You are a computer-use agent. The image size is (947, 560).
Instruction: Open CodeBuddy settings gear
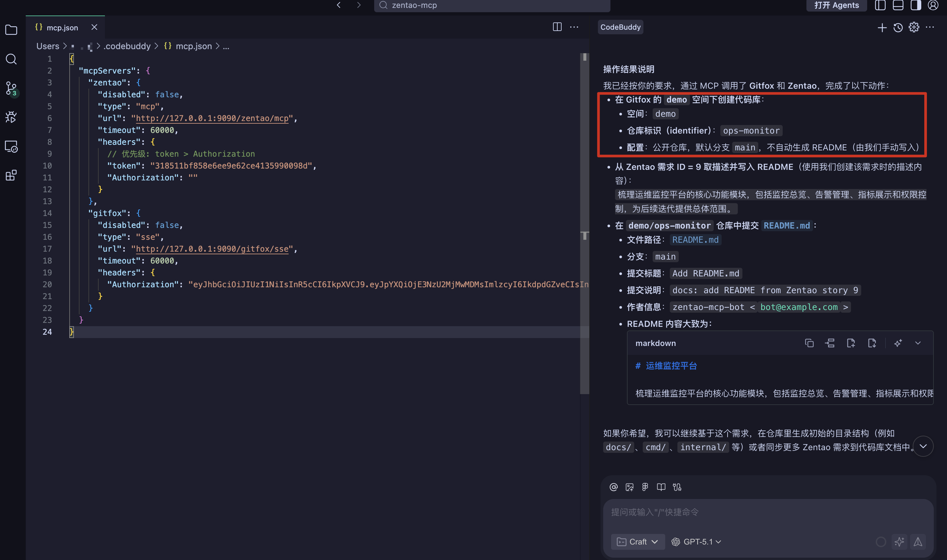click(x=914, y=27)
